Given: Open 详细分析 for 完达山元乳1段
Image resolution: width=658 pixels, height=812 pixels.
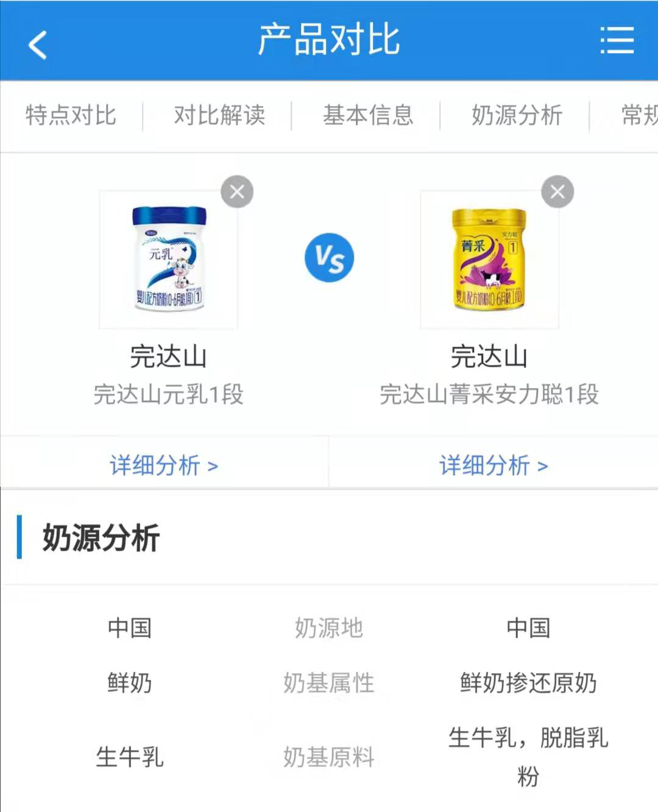Looking at the screenshot, I should (164, 465).
